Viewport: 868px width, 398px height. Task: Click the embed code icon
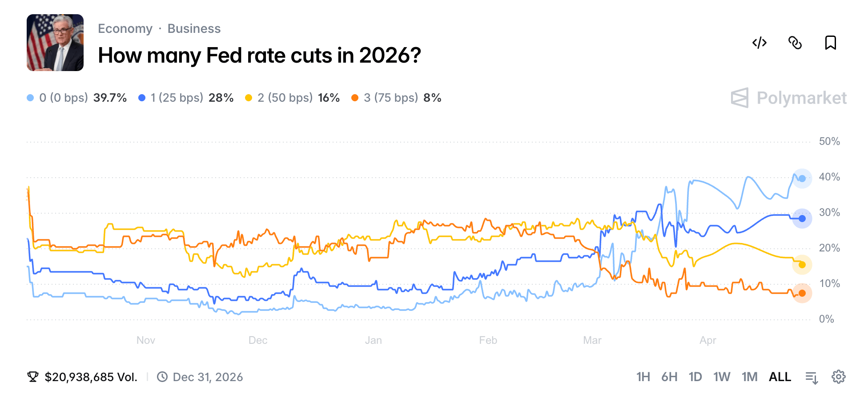759,43
